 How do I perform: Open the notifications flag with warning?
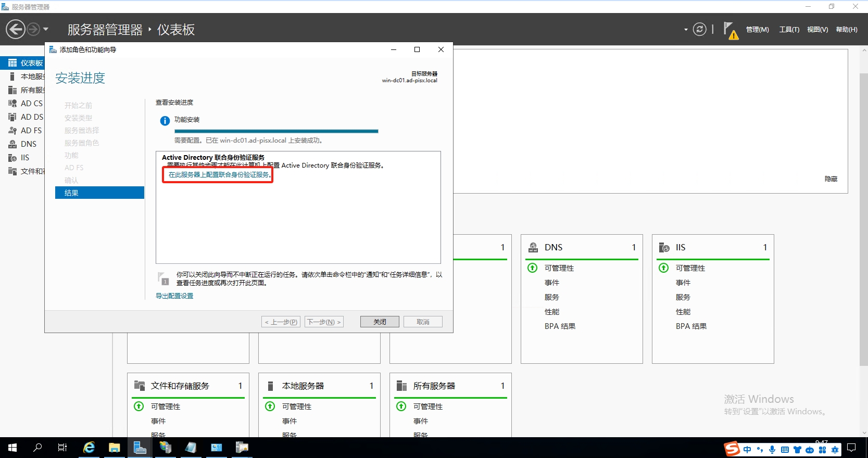[x=730, y=30]
